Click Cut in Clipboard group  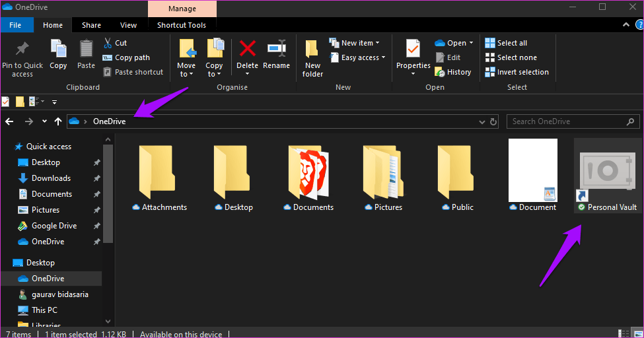pyautogui.click(x=115, y=43)
